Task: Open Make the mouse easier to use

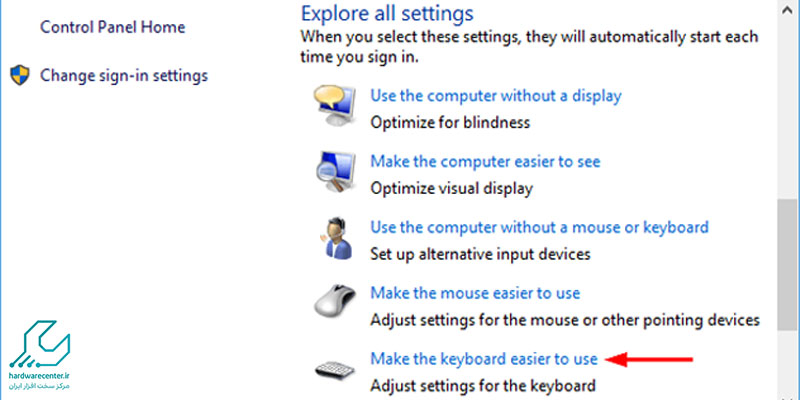Action: (x=475, y=293)
